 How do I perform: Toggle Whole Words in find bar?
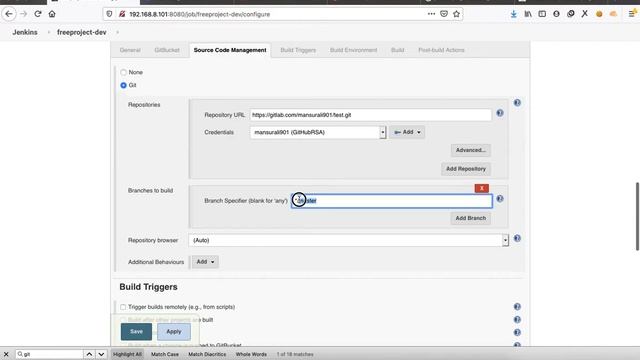coord(251,354)
